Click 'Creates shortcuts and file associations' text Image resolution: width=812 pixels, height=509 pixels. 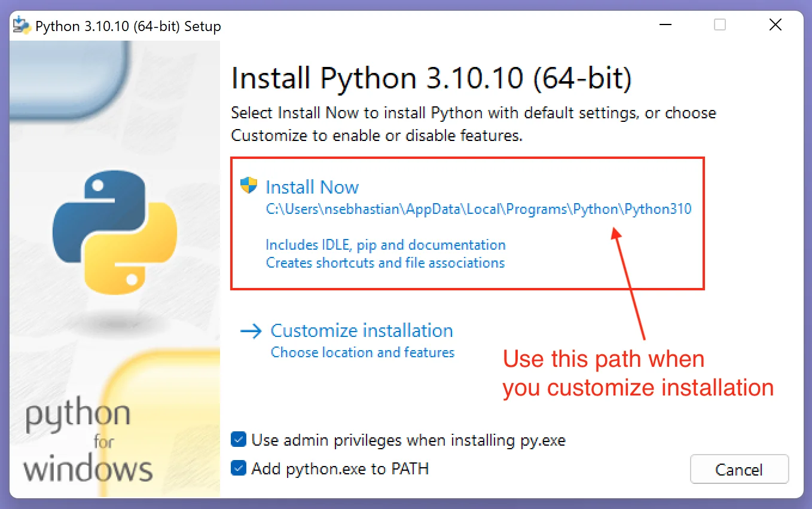[x=384, y=263]
